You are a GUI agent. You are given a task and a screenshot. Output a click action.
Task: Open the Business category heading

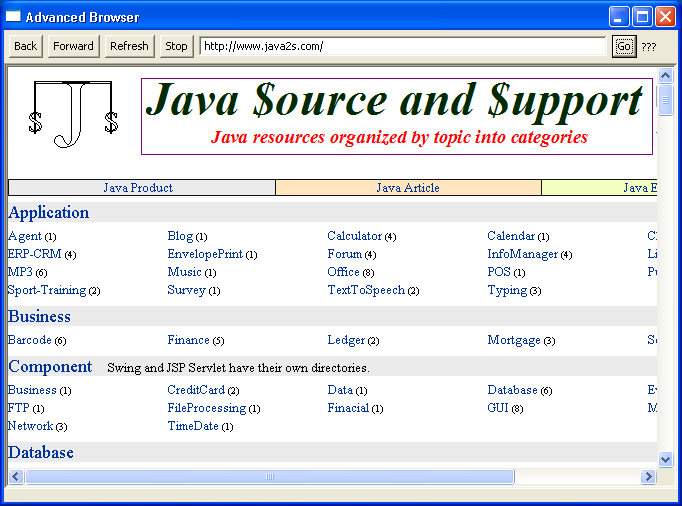[39, 316]
